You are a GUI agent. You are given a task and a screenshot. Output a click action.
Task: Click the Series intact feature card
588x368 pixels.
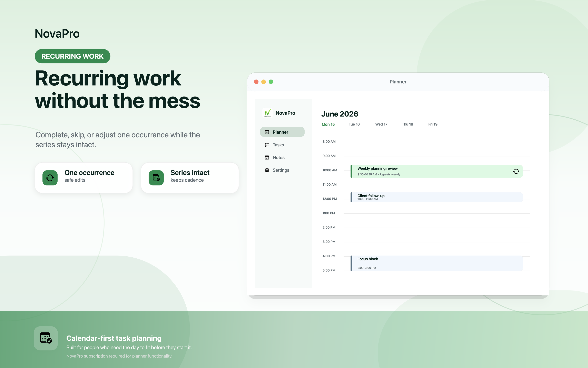(x=190, y=178)
